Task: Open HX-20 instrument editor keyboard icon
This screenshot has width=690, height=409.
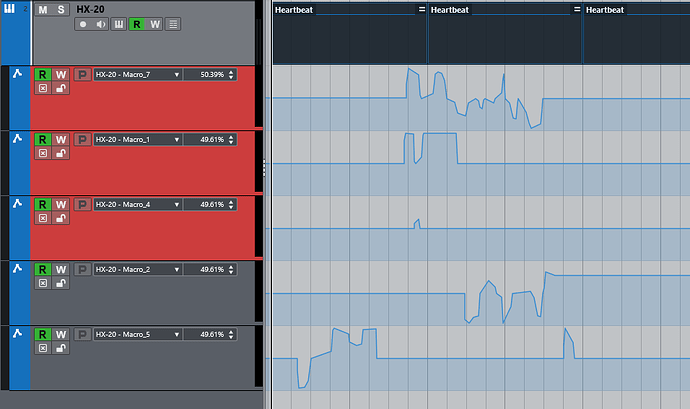Action: (x=119, y=24)
